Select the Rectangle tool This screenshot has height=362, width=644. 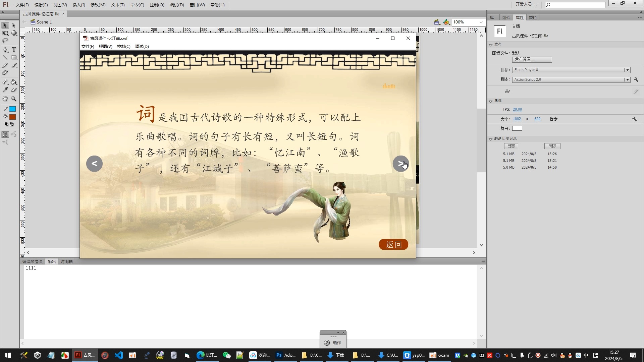(x=14, y=58)
